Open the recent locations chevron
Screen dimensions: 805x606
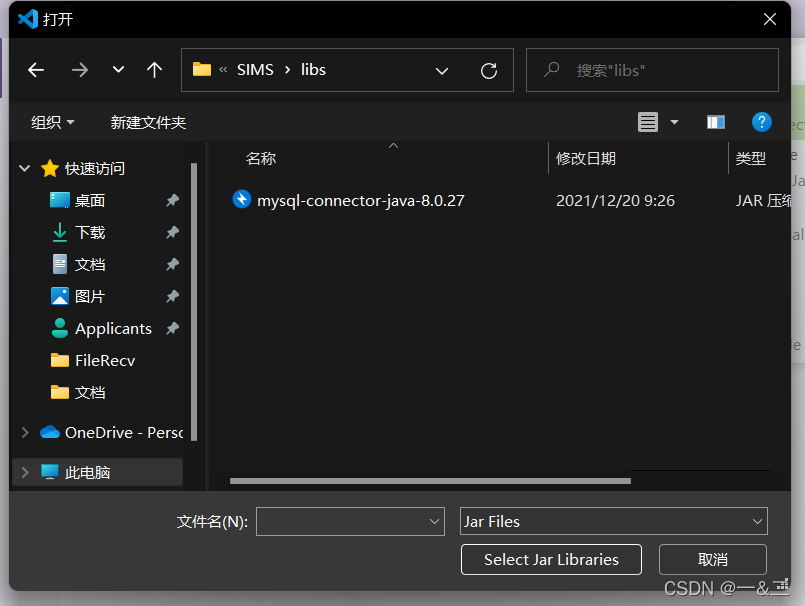click(119, 69)
